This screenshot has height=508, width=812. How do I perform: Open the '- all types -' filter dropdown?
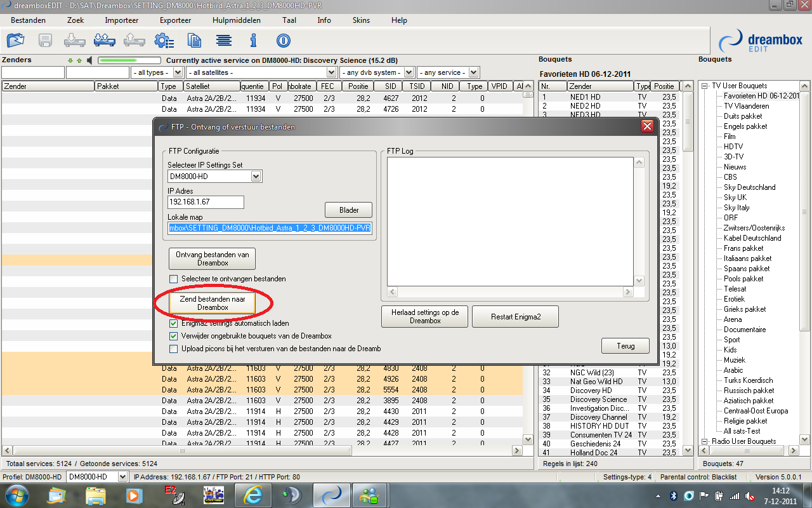[x=178, y=72]
